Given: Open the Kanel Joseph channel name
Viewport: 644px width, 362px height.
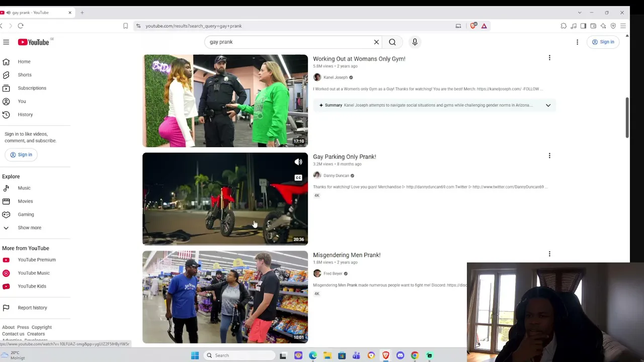Looking at the screenshot, I should click(336, 77).
